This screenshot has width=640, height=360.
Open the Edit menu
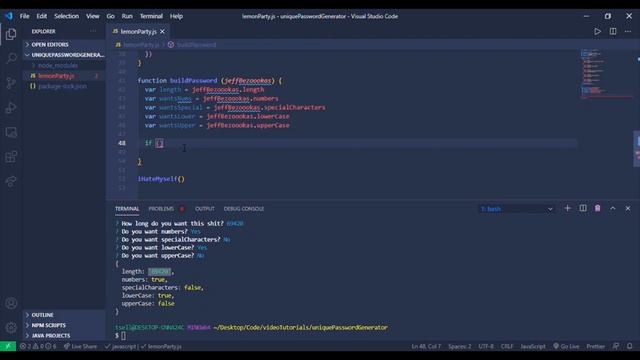(42, 16)
